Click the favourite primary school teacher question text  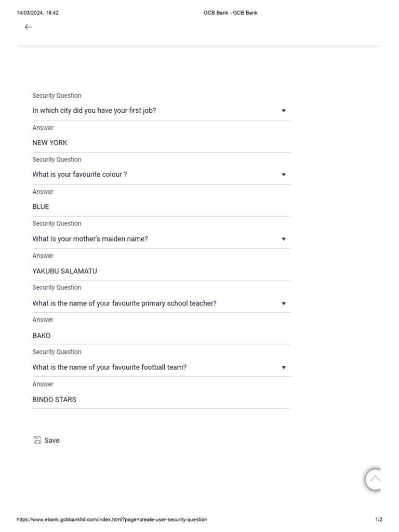[125, 303]
